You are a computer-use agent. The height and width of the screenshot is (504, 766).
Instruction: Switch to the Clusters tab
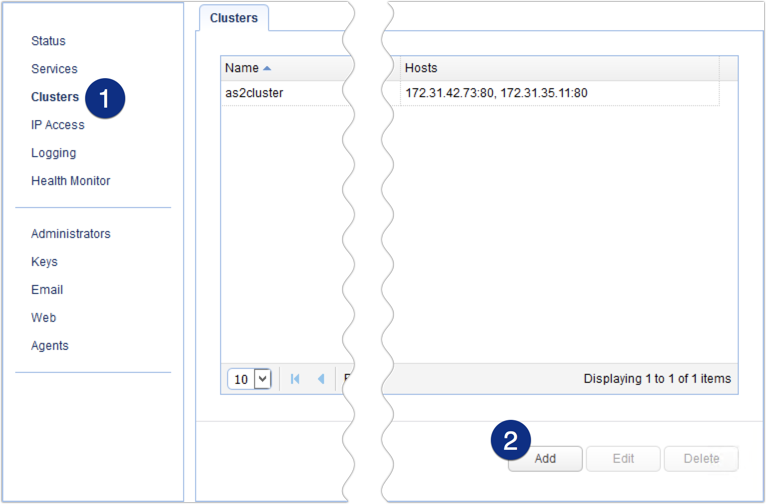pos(233,18)
